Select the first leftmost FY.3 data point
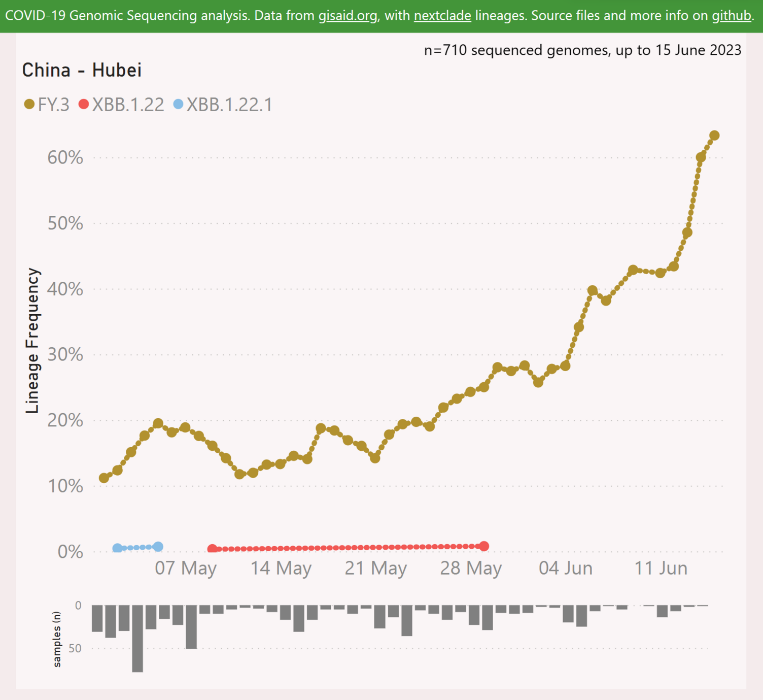763x700 pixels. point(104,478)
